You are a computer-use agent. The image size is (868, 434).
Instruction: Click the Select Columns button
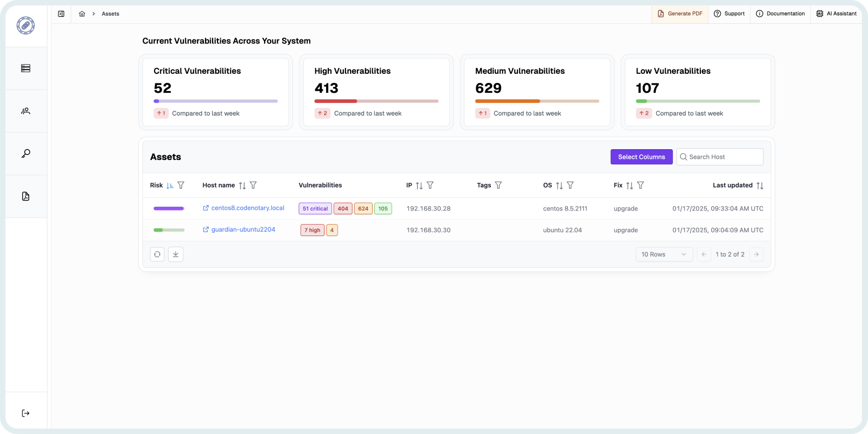[x=642, y=157]
